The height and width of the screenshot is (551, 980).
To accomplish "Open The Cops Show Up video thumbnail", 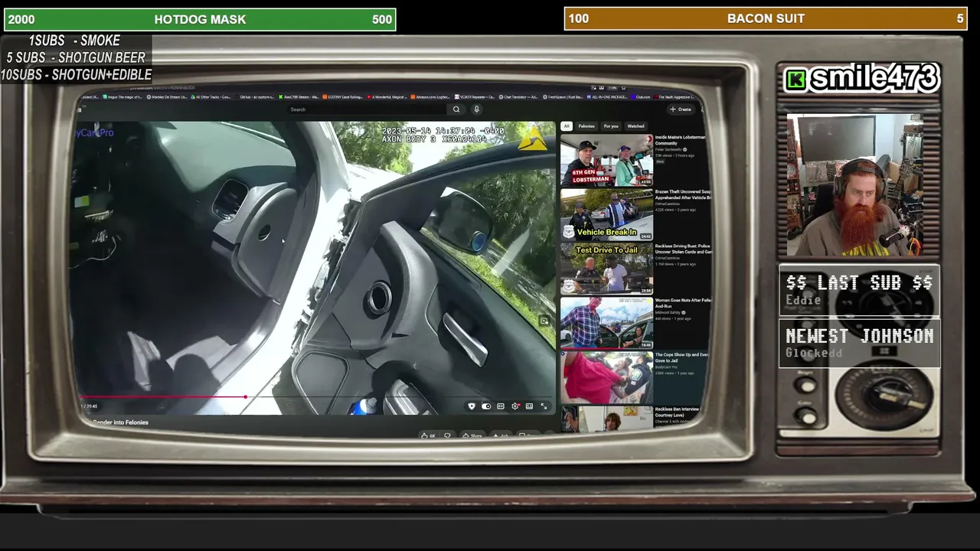I will click(x=606, y=377).
